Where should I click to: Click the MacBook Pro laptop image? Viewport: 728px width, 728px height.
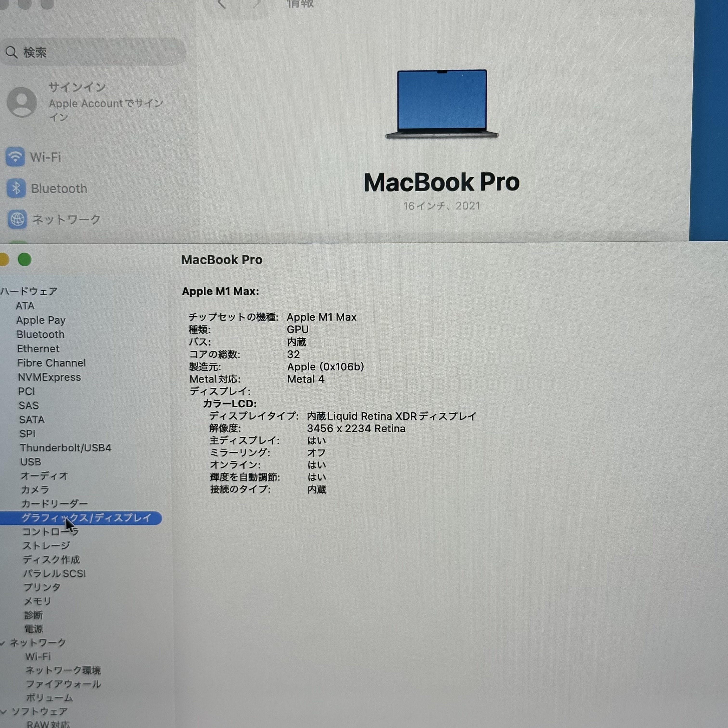(x=442, y=104)
